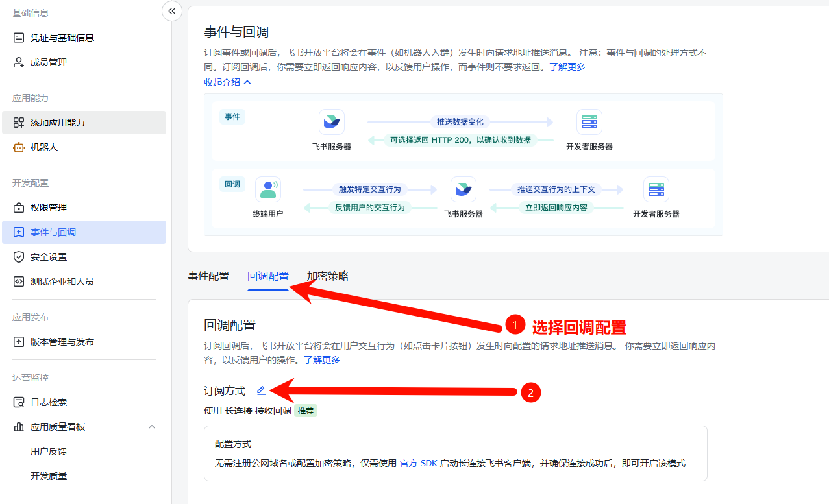Collapse the 应用质量看板 section chevron
829x504 pixels.
pyautogui.click(x=152, y=427)
